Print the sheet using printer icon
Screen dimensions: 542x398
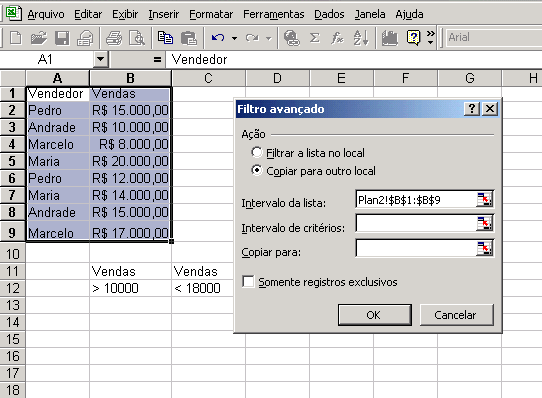click(114, 38)
